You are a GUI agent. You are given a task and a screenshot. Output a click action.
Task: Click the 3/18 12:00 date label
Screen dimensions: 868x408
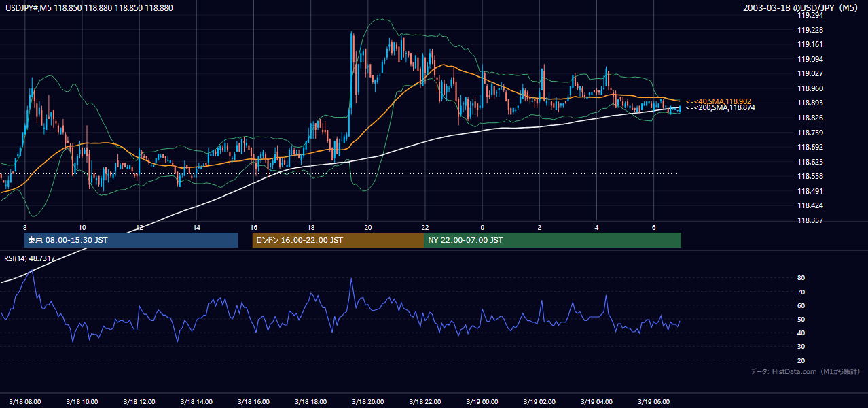139,401
